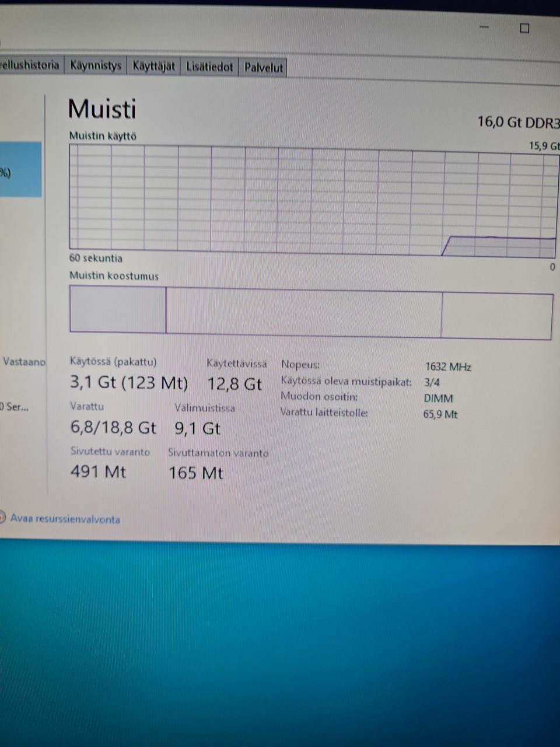Minimize the Task Manager window
Screen dimensions: 560x747
click(x=484, y=27)
